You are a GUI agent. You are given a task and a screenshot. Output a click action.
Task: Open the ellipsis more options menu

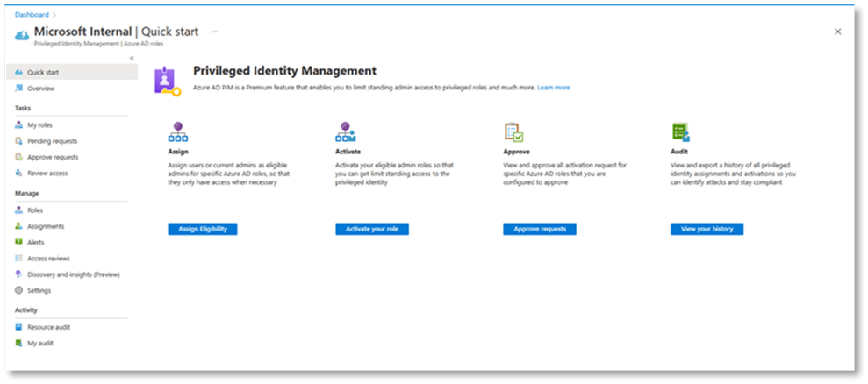click(x=215, y=32)
